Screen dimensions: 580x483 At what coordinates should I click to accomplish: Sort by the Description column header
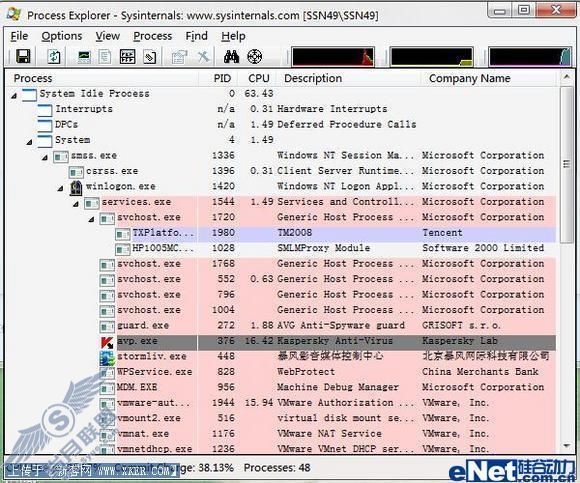tap(349, 78)
